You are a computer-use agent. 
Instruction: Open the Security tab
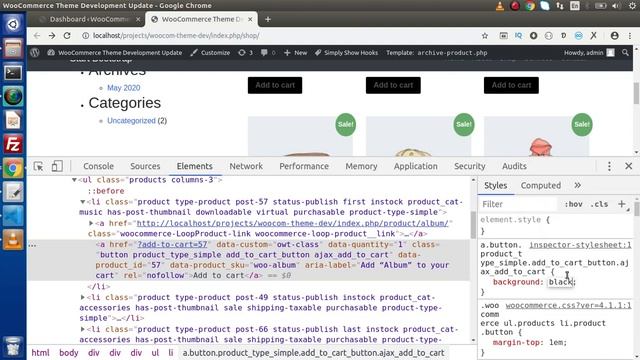click(x=469, y=166)
